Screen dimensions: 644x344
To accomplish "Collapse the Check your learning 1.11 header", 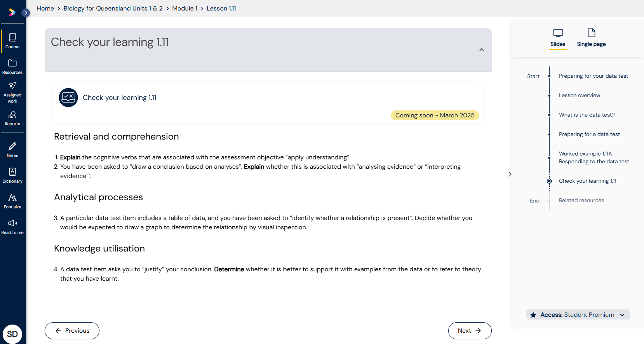I will [481, 50].
